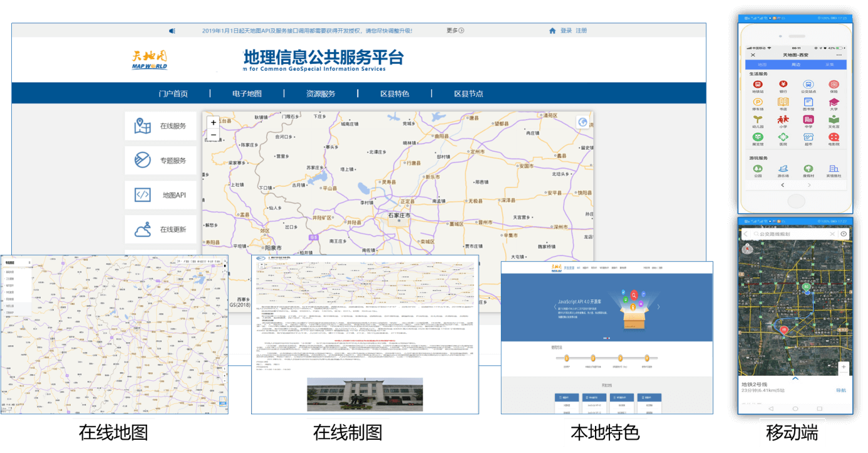Click the cloud icon for 在线更新
This screenshot has height=453, width=868.
click(x=143, y=229)
